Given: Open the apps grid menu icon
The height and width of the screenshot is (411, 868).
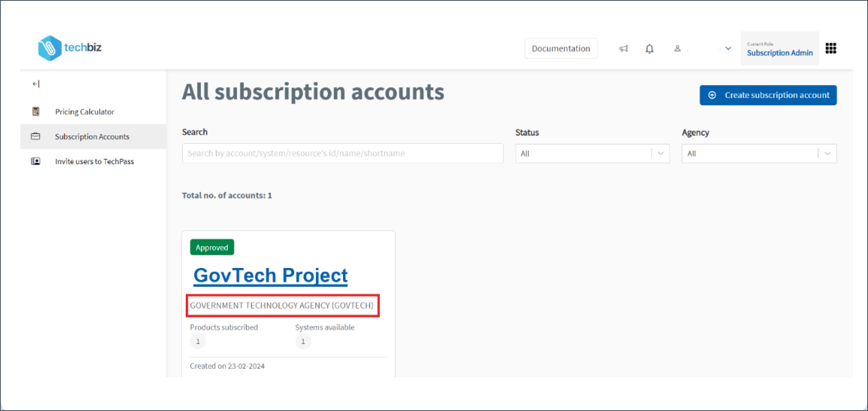Looking at the screenshot, I should click(x=830, y=48).
